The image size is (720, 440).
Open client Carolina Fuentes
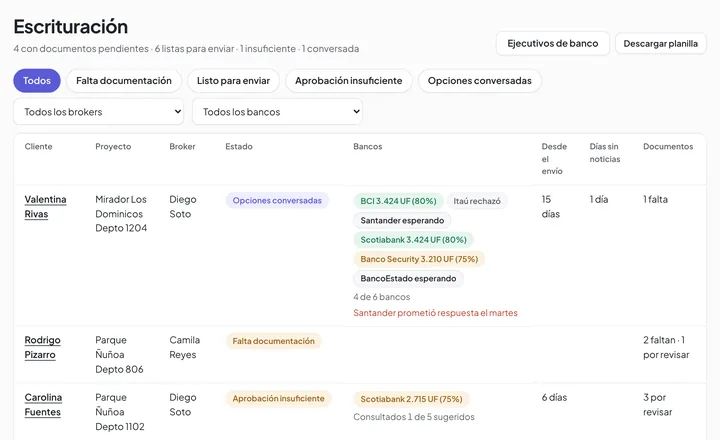coord(43,405)
